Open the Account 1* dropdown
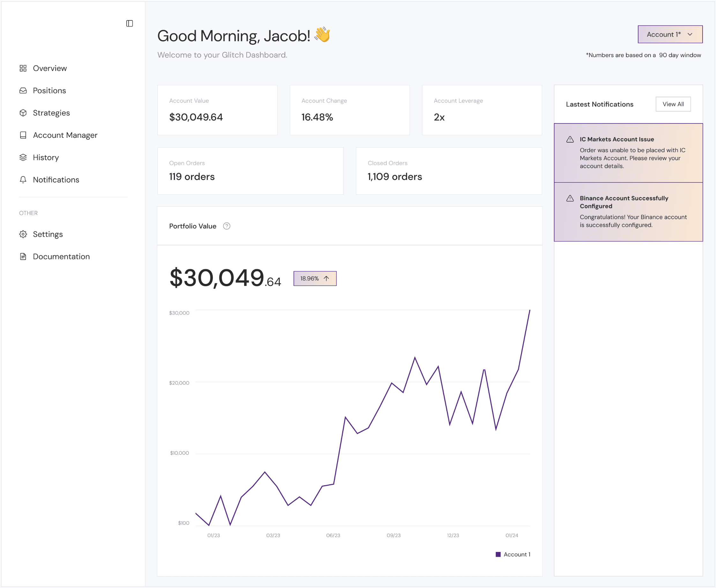The height and width of the screenshot is (588, 716). pos(670,34)
